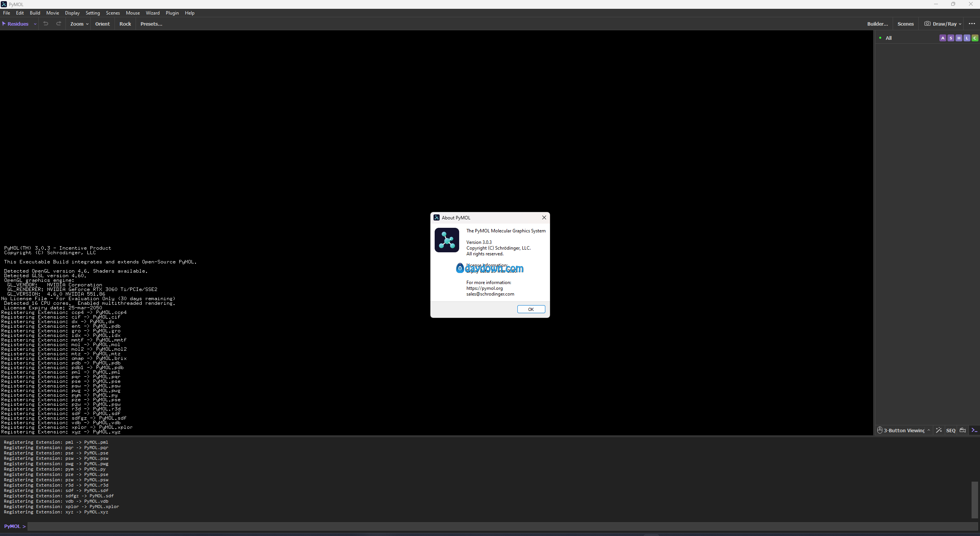The height and width of the screenshot is (536, 980).
Task: Open the Wizard menu
Action: (152, 13)
